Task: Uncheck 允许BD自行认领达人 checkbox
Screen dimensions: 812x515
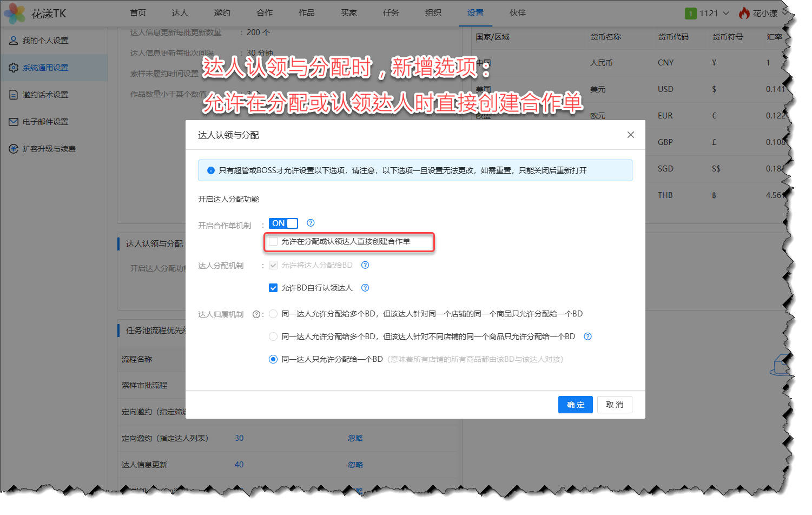Action: [274, 288]
